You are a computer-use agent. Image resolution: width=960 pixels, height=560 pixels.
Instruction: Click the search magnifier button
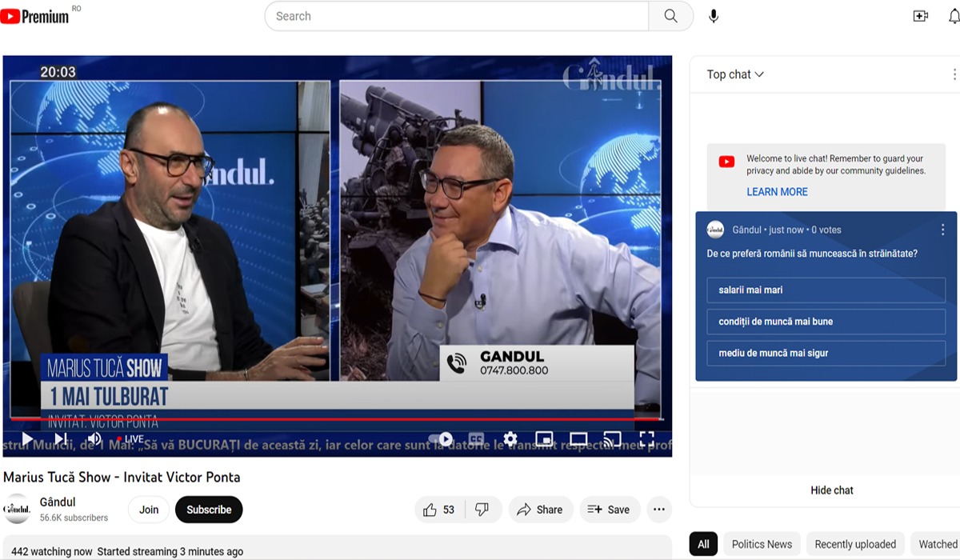tap(670, 16)
